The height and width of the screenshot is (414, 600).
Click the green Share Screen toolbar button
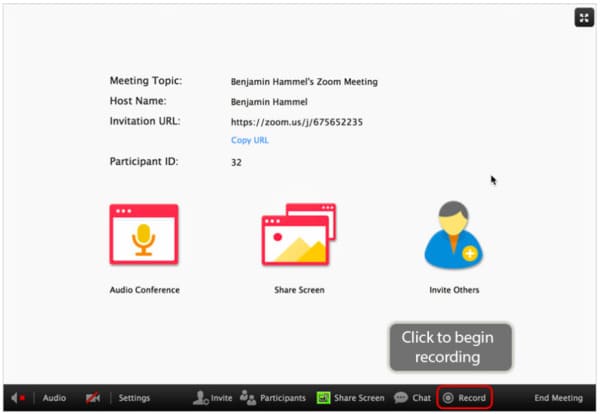(350, 398)
